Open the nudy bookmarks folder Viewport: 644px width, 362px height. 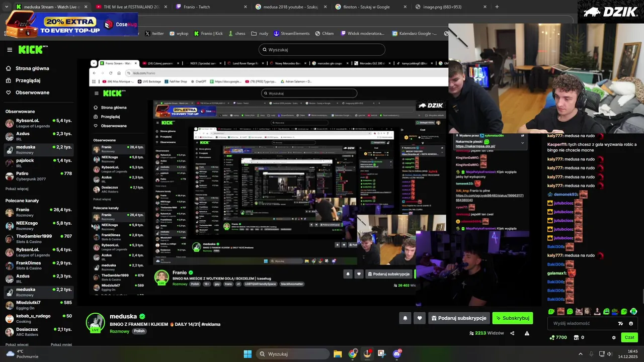[260, 33]
